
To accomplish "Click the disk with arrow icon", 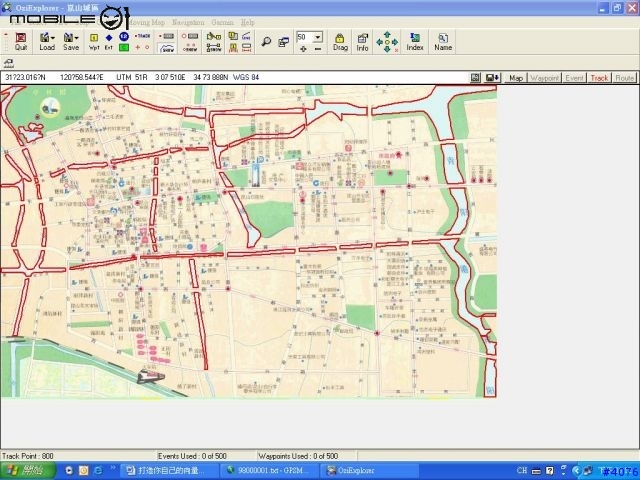I will click(x=492, y=78).
